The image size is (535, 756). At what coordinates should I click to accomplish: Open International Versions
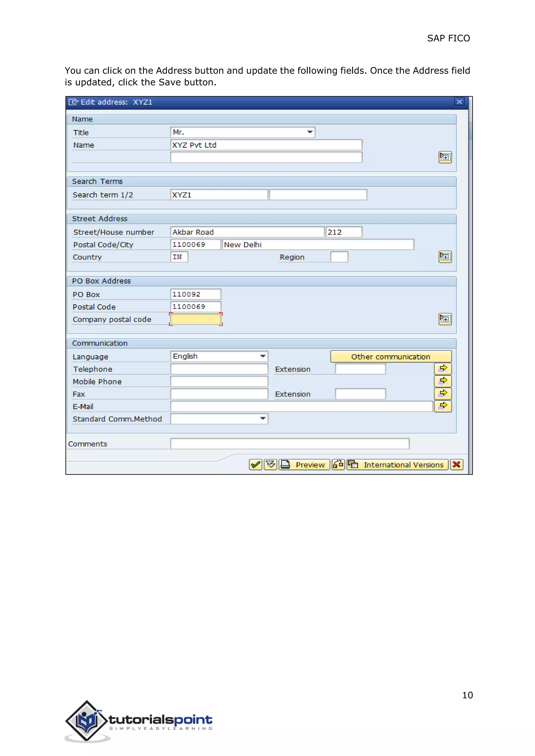pyautogui.click(x=398, y=465)
